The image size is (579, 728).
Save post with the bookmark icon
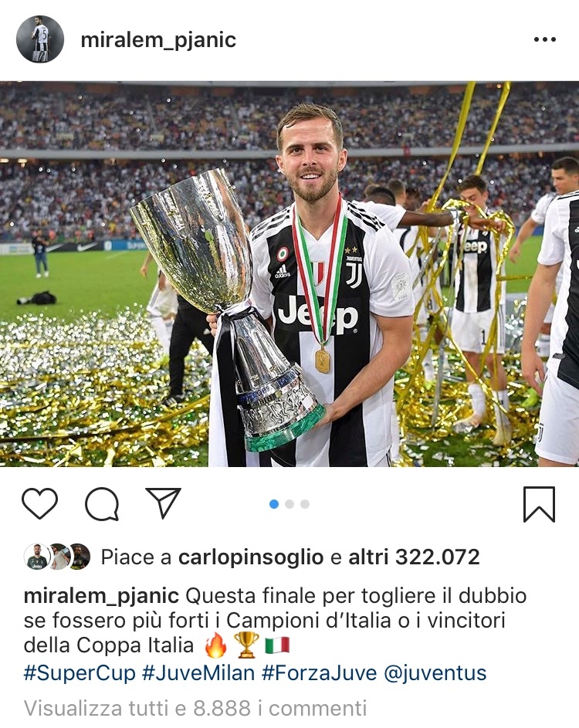(539, 504)
